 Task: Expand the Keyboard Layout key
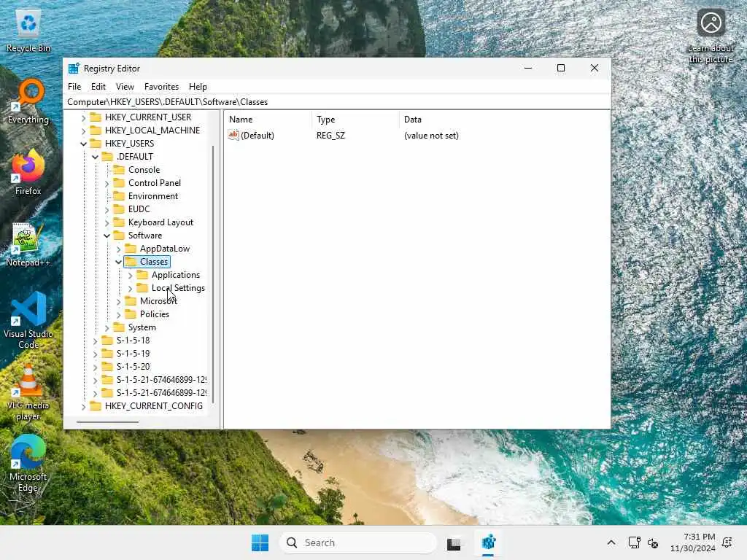click(x=107, y=223)
